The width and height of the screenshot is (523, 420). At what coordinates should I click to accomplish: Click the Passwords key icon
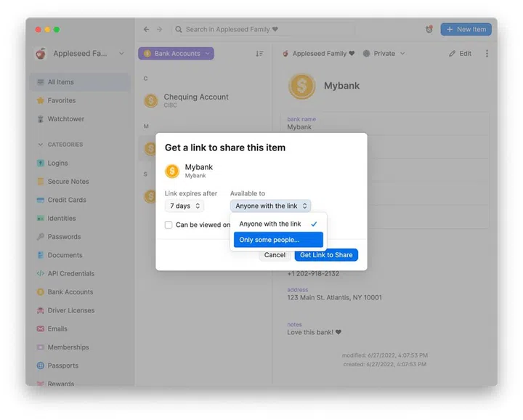pos(41,237)
